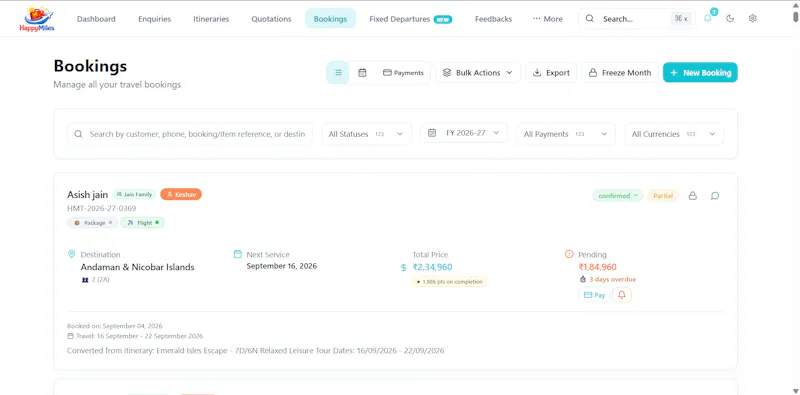Screen dimensions: 800x395
Task: Toggle dark mode moon icon
Action: 730,18
